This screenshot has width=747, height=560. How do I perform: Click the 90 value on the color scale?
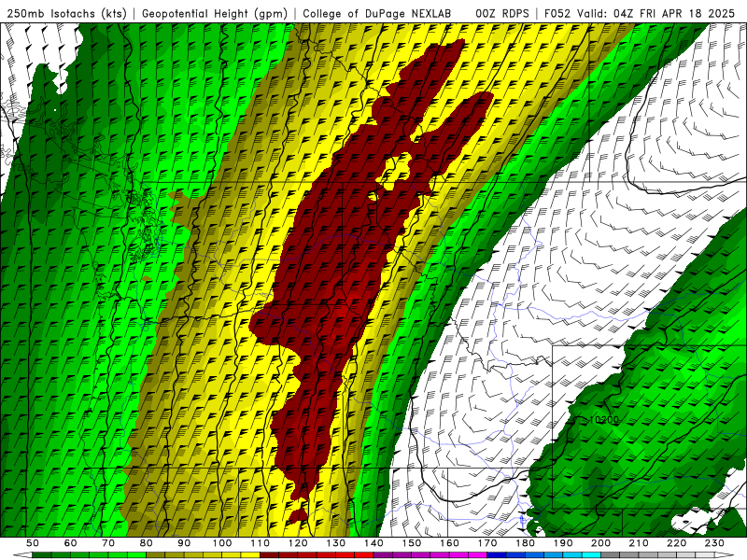[184, 543]
